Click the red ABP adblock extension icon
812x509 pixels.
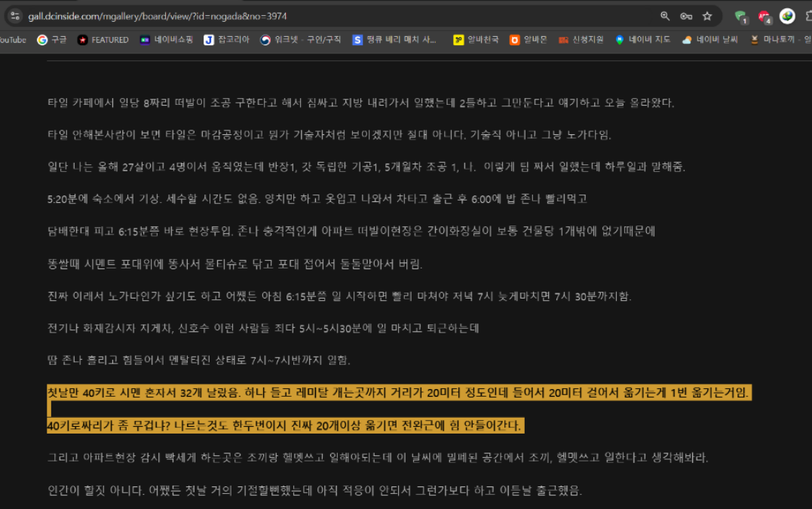pyautogui.click(x=764, y=16)
